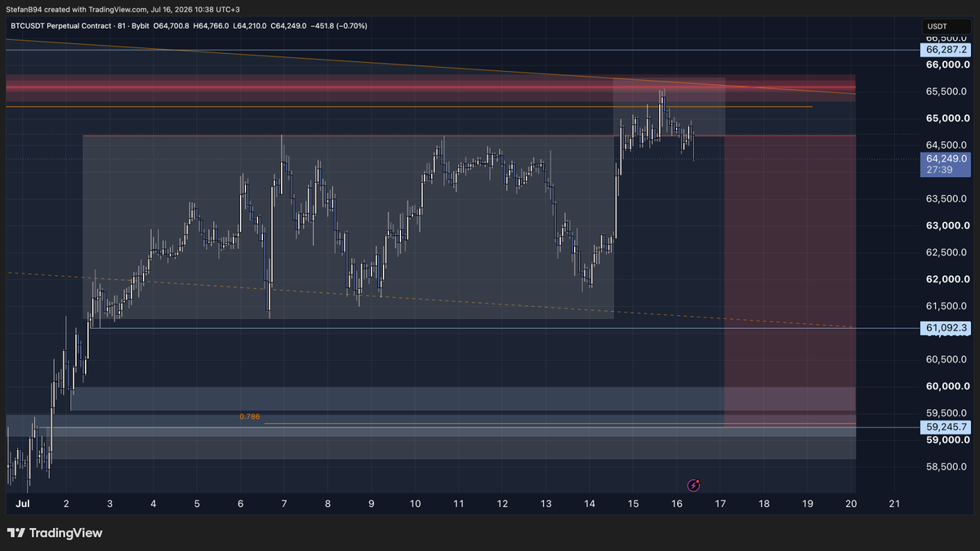Screen dimensions: 980x551
Task: Click the 65,000.0 price axis tick
Action: [x=948, y=118]
